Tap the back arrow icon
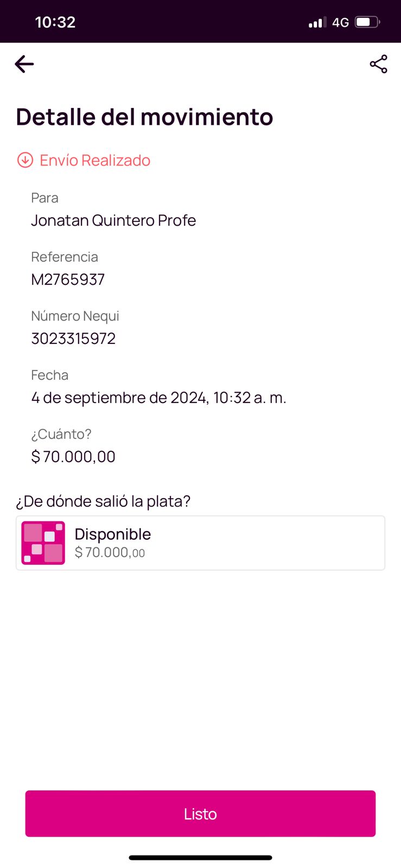Image resolution: width=401 pixels, height=868 pixels. coord(24,64)
